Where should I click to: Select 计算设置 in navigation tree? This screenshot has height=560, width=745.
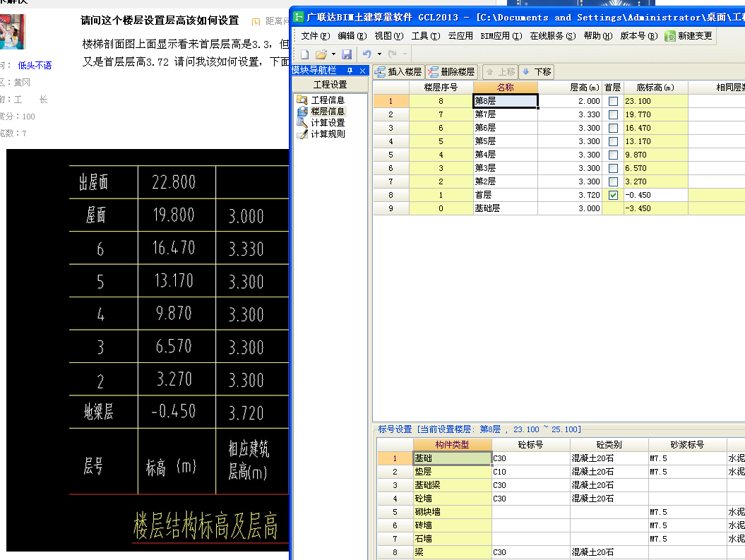(x=328, y=123)
